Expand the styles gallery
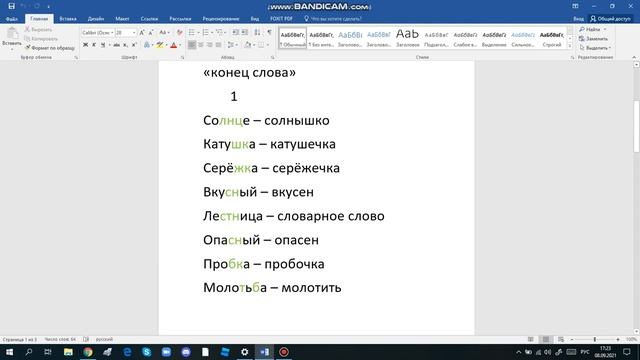 coord(570,46)
